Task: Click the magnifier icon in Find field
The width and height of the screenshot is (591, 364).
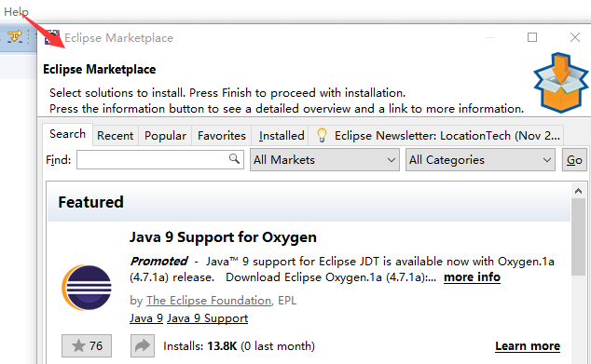Action: (x=234, y=159)
